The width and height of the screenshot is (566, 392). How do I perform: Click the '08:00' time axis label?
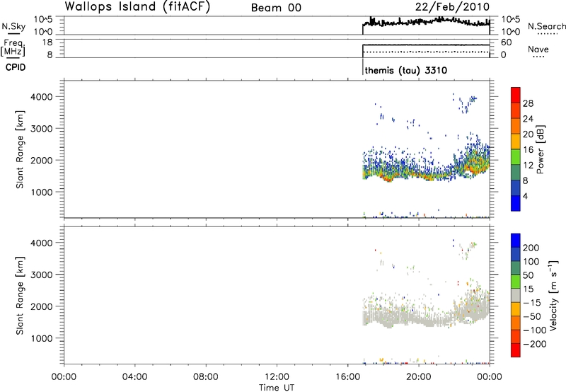206,377
